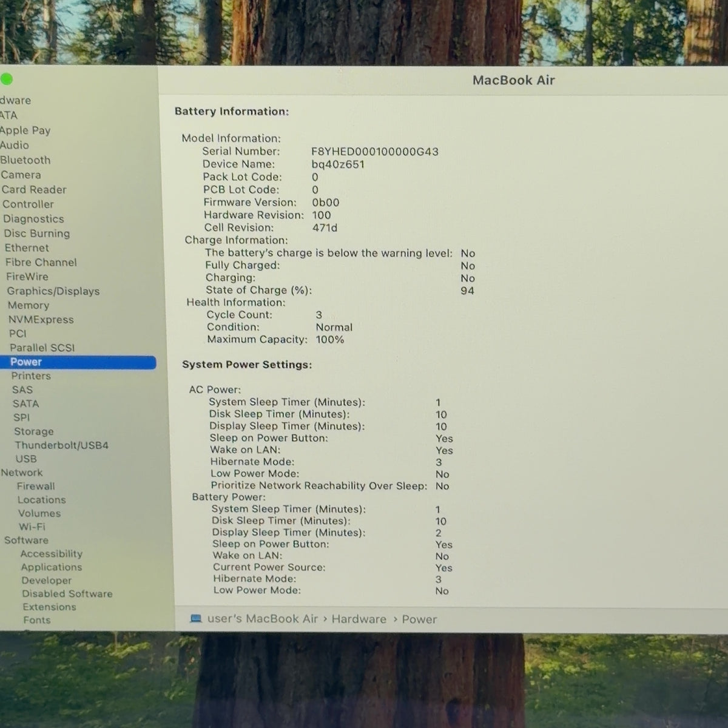Click the Current Power Source label
Viewport: 728px width, 728px height.
269,567
